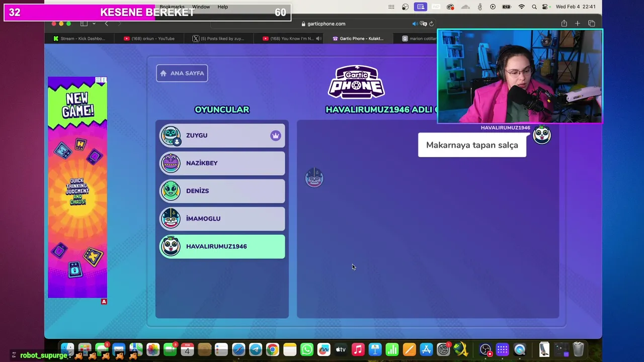Open System Settings from the Dock
The height and width of the screenshot is (362, 644).
444,349
